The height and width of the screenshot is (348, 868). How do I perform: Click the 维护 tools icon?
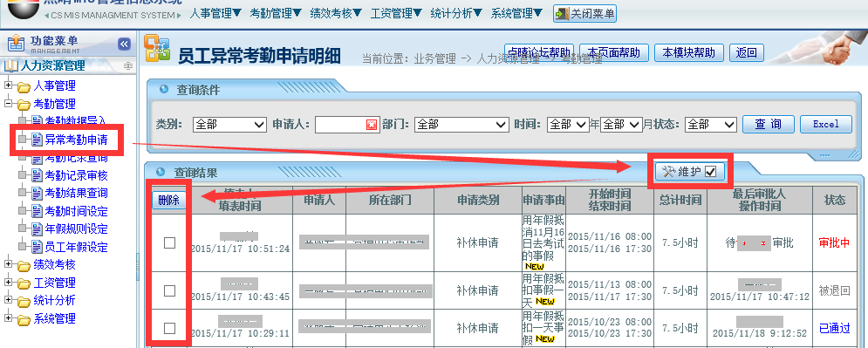click(x=669, y=172)
